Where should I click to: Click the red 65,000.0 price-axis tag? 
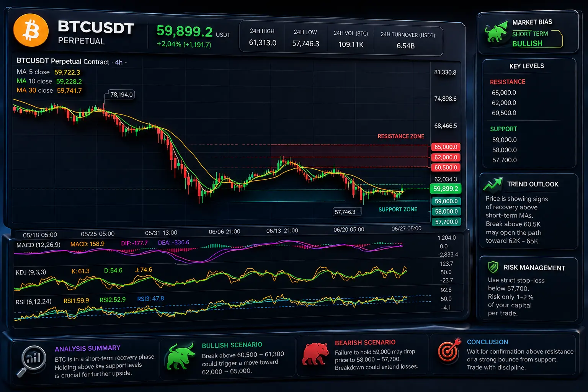click(x=446, y=147)
